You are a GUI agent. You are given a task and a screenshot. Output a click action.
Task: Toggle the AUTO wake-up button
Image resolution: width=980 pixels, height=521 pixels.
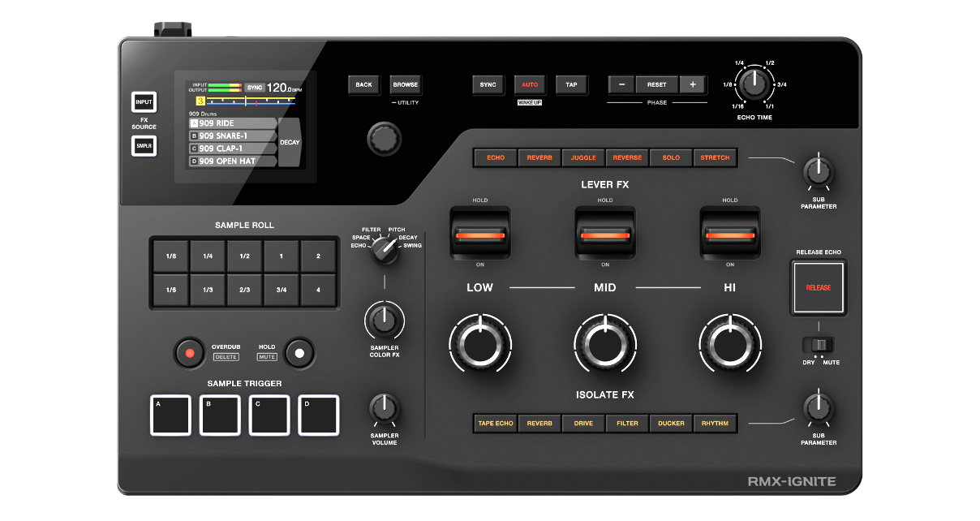pos(530,85)
